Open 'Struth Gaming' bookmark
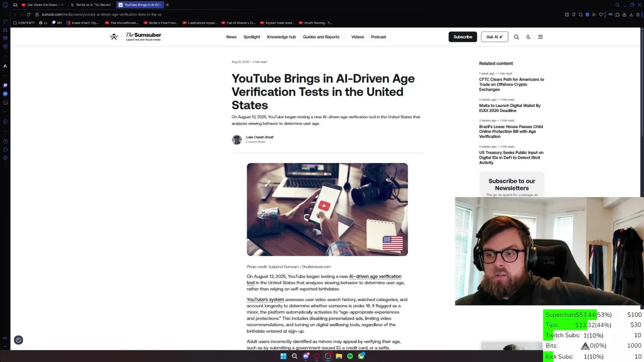The height and width of the screenshot is (362, 644). pos(315,23)
